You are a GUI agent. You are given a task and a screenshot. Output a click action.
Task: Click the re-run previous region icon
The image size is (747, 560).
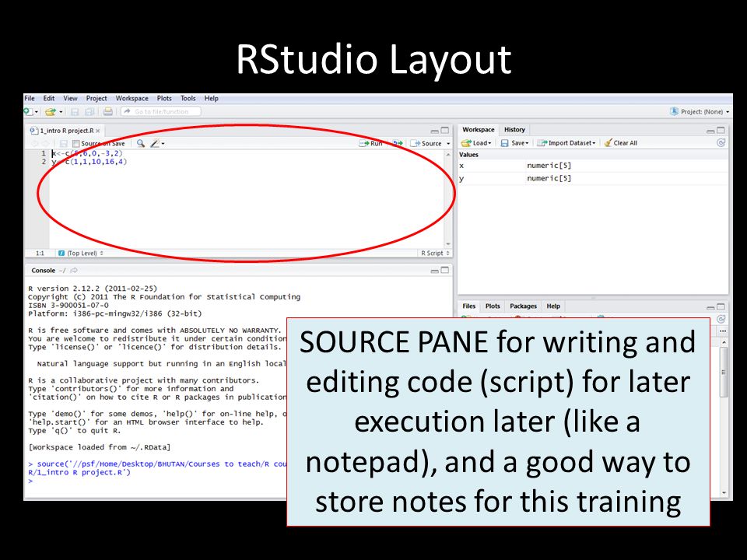pyautogui.click(x=398, y=143)
